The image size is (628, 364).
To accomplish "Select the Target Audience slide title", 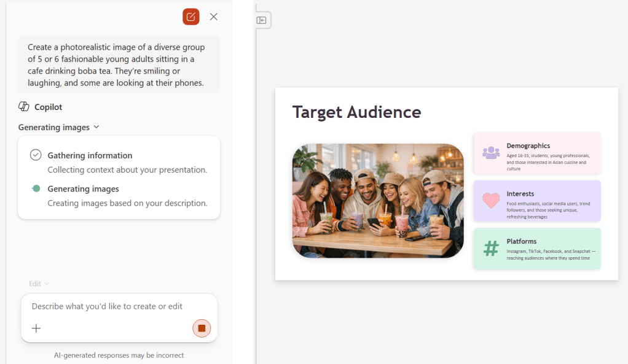I will [x=356, y=112].
